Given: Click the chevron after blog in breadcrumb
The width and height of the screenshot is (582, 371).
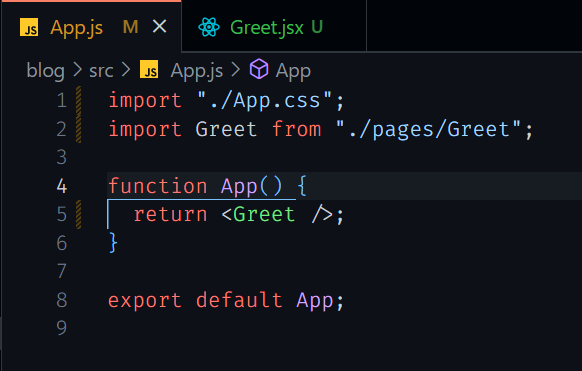Looking at the screenshot, I should [77, 70].
